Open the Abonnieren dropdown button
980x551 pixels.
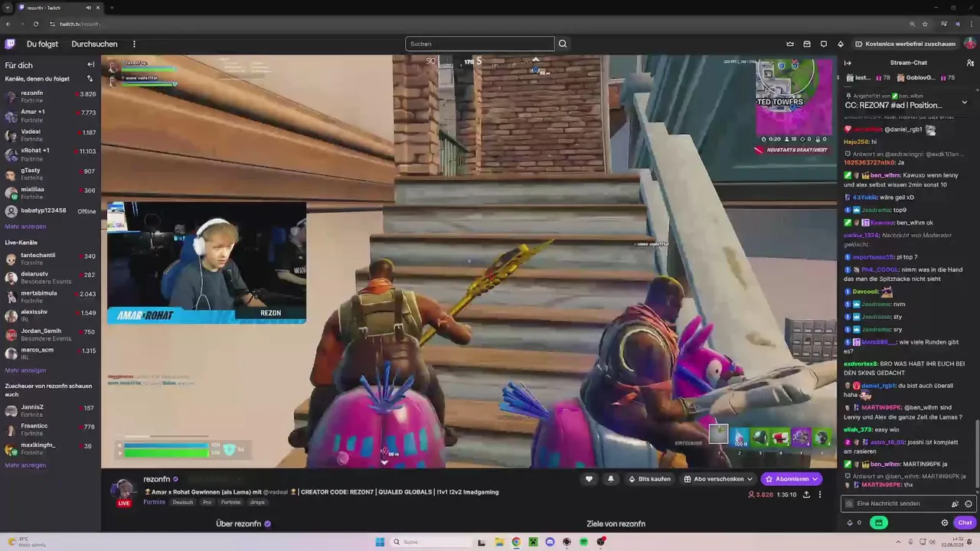tap(792, 479)
